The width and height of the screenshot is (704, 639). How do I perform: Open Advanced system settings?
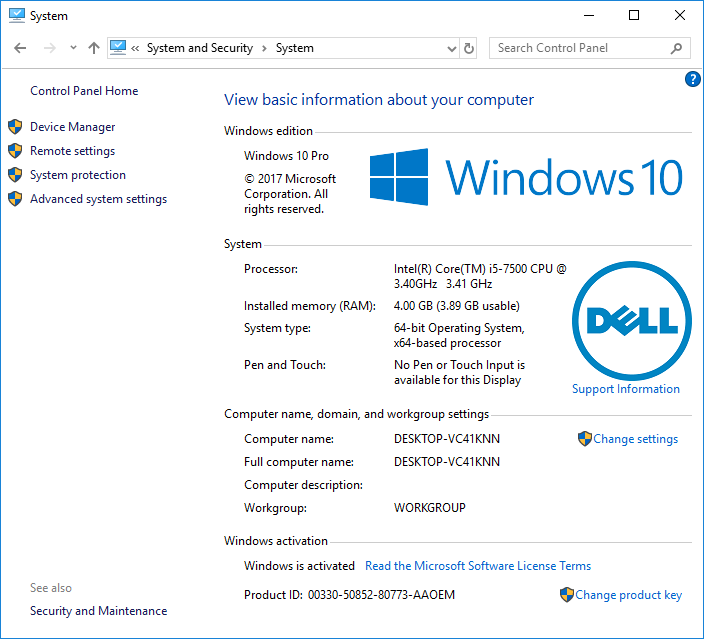[x=98, y=199]
